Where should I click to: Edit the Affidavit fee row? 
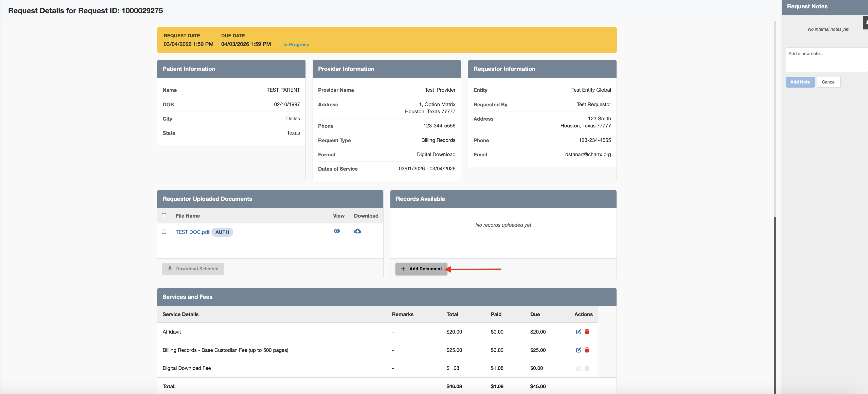click(578, 332)
